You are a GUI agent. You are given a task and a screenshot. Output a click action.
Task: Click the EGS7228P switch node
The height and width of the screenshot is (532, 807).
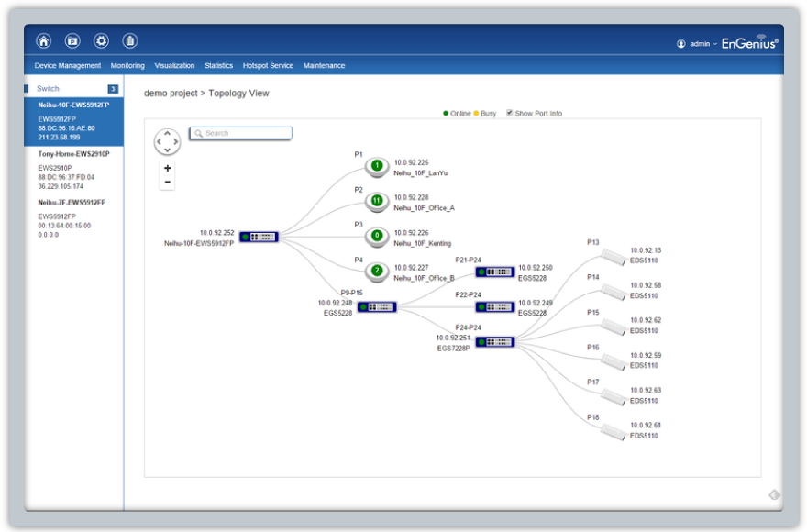(x=495, y=342)
